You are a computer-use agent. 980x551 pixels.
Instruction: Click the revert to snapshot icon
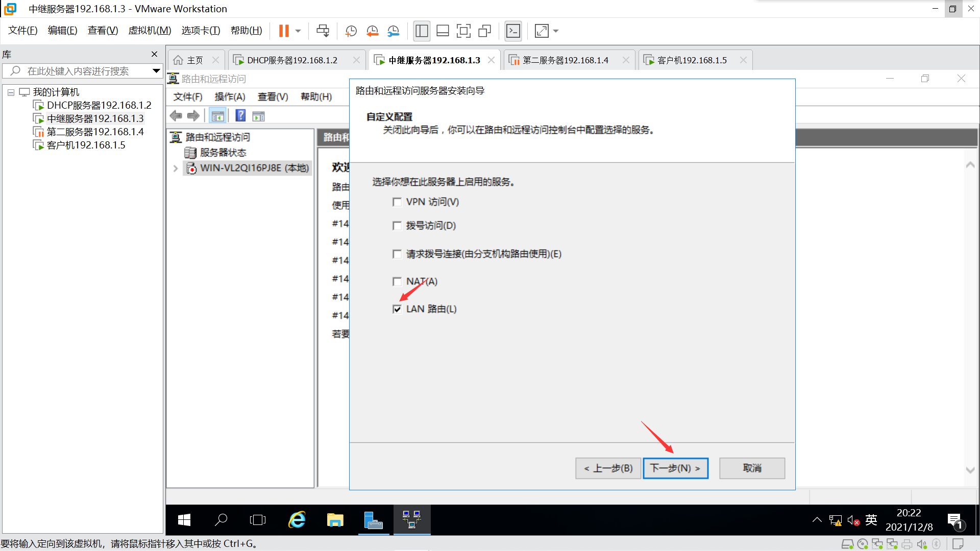point(372,31)
